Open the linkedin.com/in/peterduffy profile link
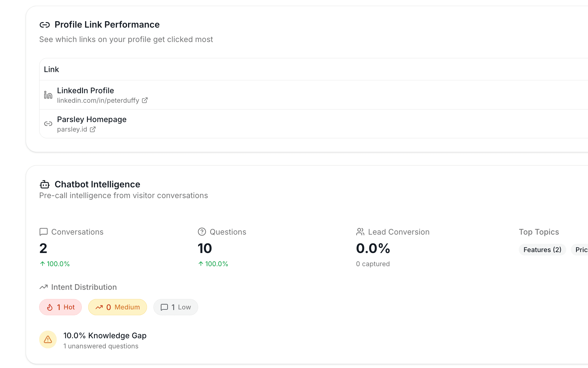 click(x=98, y=100)
